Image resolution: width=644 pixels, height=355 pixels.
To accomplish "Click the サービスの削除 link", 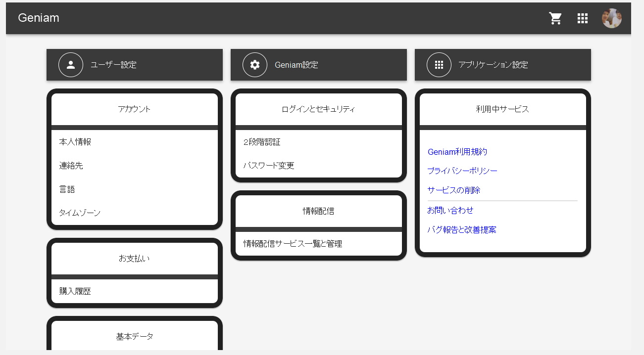I will pos(454,190).
